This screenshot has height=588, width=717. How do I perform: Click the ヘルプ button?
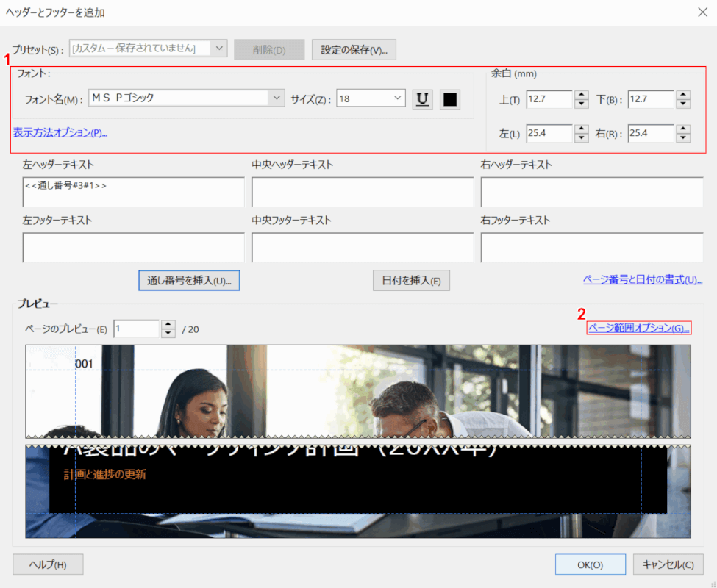tap(48, 564)
